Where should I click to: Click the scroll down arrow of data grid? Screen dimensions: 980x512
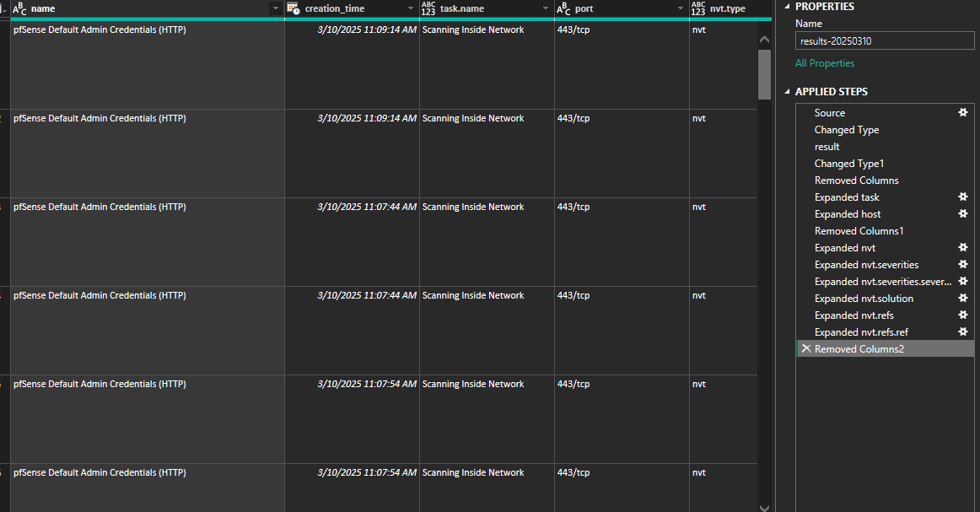764,508
